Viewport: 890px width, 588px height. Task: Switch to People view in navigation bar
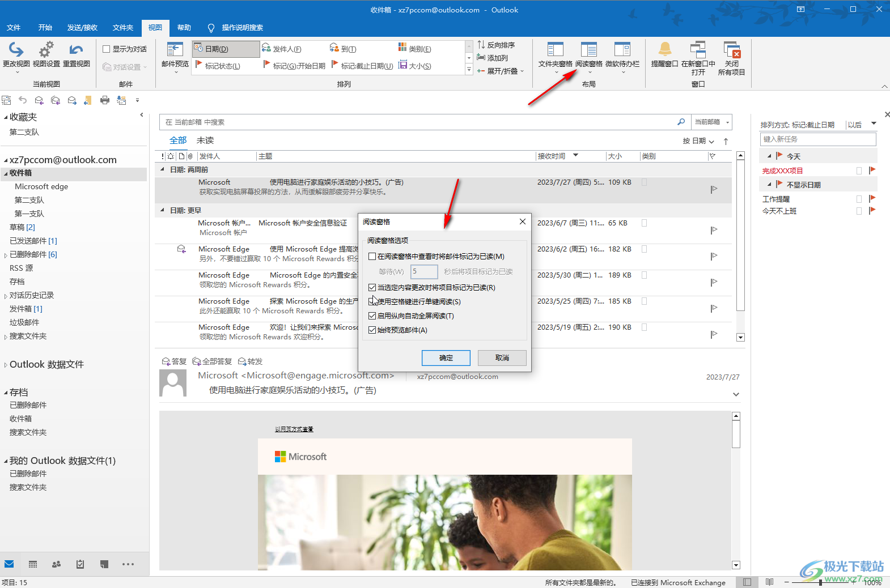point(56,564)
